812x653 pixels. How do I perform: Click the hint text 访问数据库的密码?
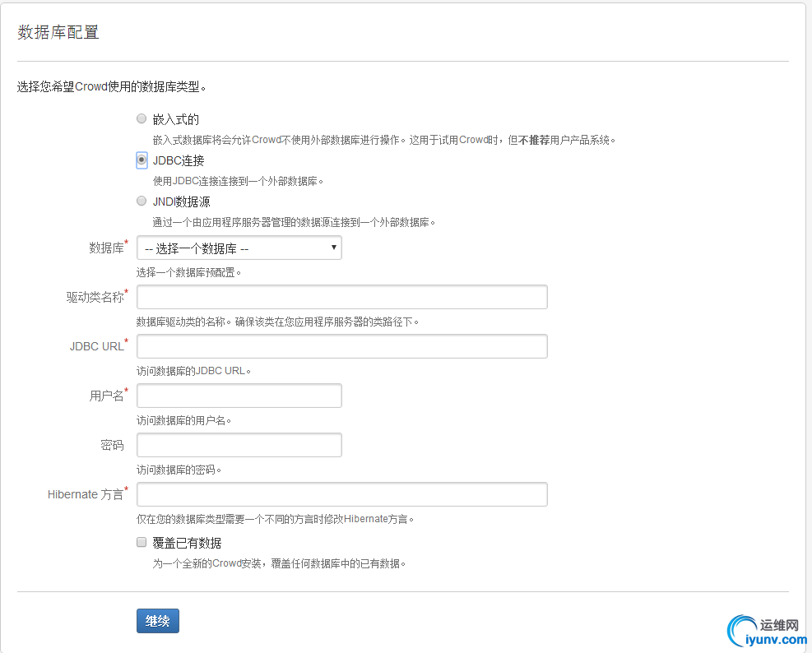(x=179, y=470)
